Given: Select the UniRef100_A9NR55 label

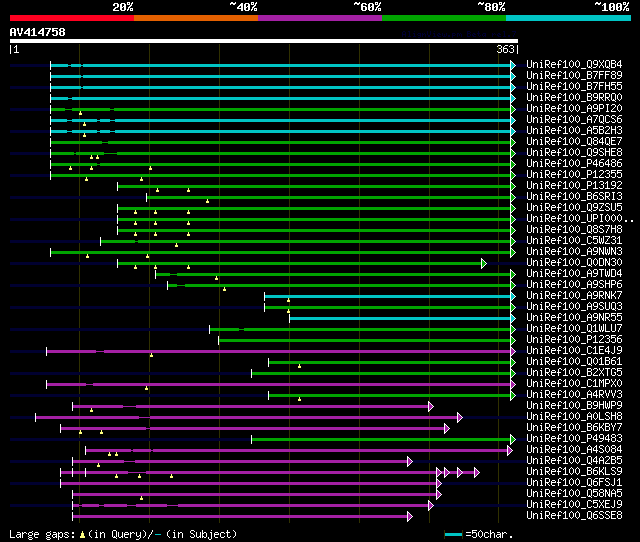Looking at the screenshot, I should click(574, 318).
